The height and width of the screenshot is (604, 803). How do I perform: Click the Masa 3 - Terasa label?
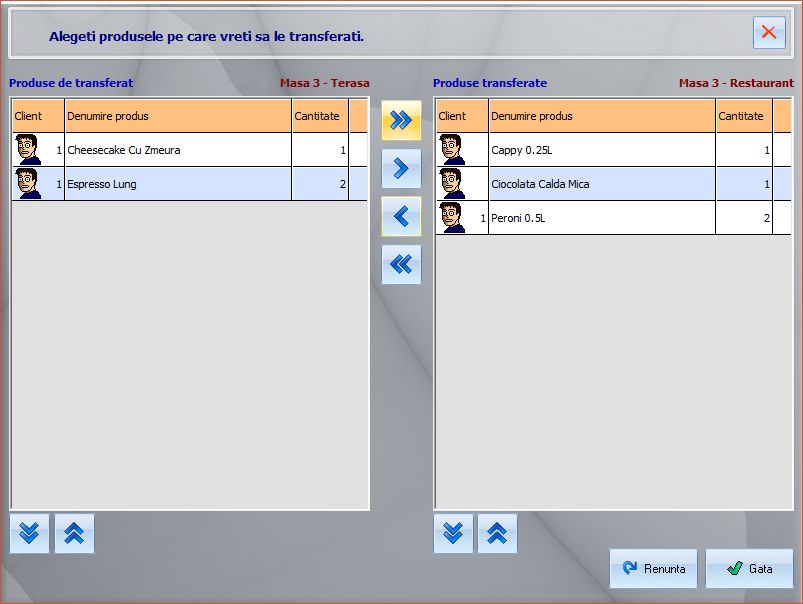coord(324,83)
